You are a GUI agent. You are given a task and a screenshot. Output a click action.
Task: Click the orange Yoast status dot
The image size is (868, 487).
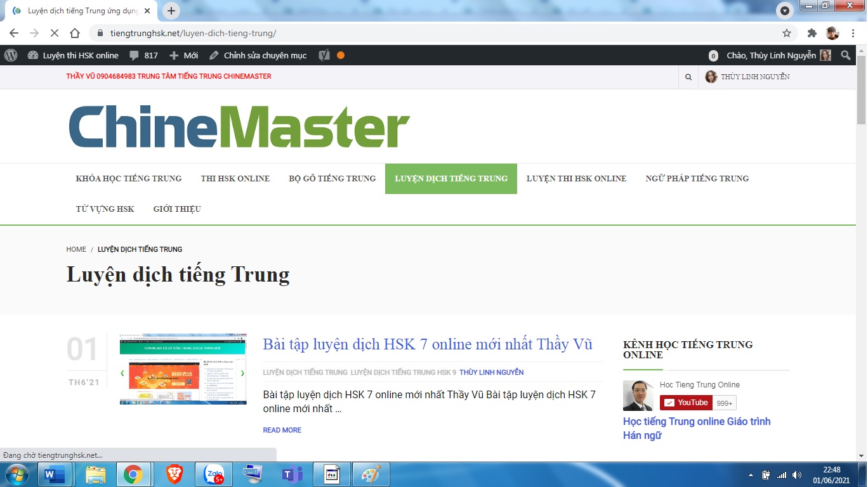(341, 55)
